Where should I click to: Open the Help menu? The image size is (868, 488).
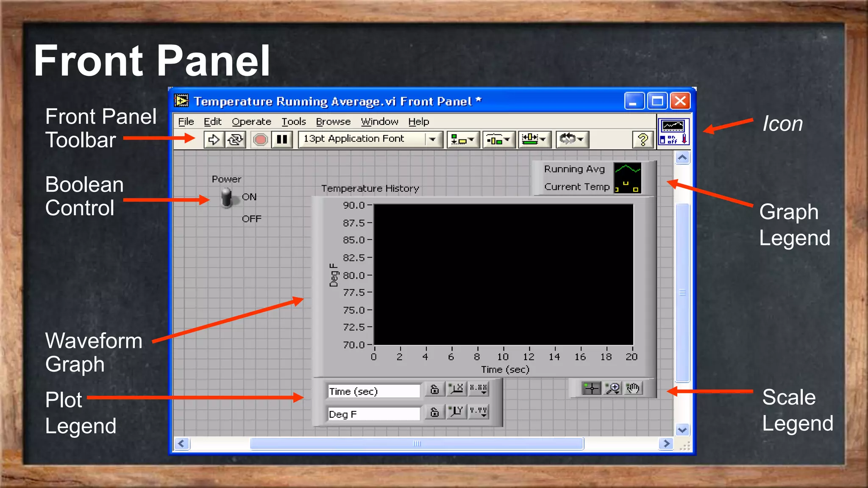click(419, 122)
